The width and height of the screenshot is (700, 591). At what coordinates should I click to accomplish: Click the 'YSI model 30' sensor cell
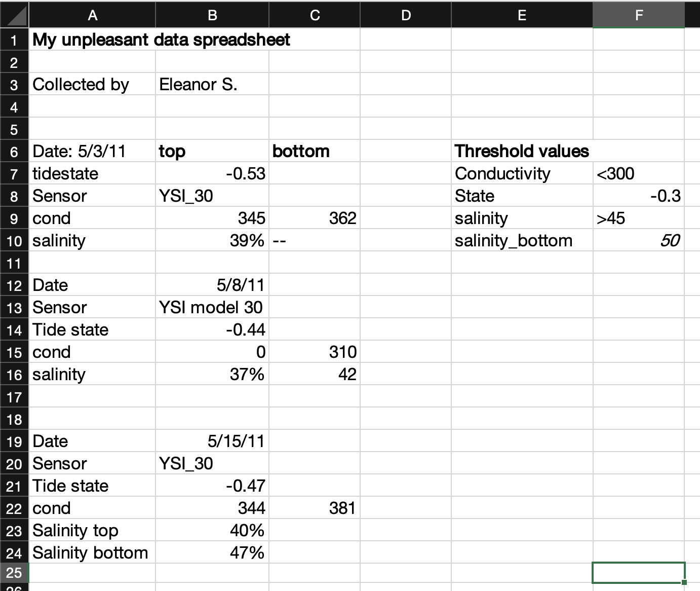(212, 307)
